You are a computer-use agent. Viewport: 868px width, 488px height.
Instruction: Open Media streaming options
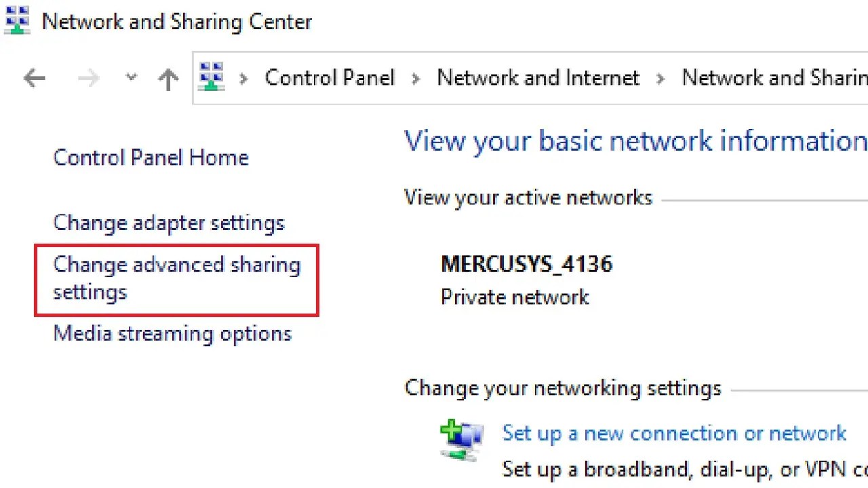[x=172, y=333]
